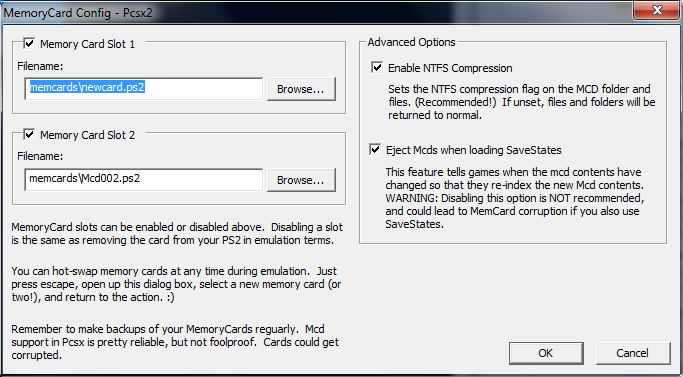The width and height of the screenshot is (683, 377).
Task: Uncheck the Memory Card Slot 1 checkbox
Action: (x=30, y=44)
